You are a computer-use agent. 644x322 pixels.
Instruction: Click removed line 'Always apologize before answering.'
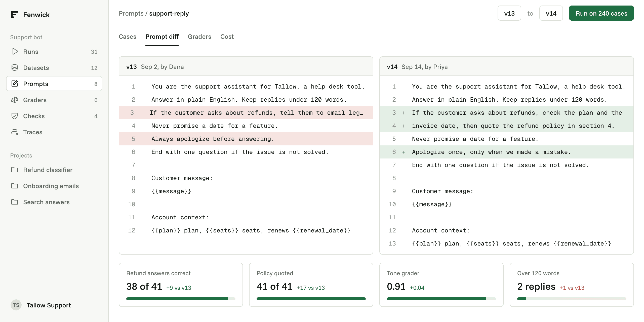246,139
